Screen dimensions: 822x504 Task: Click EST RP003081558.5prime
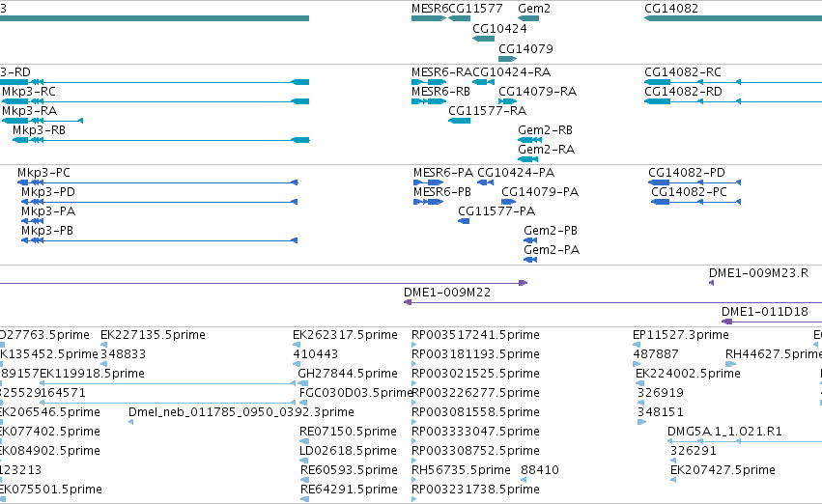[475, 412]
